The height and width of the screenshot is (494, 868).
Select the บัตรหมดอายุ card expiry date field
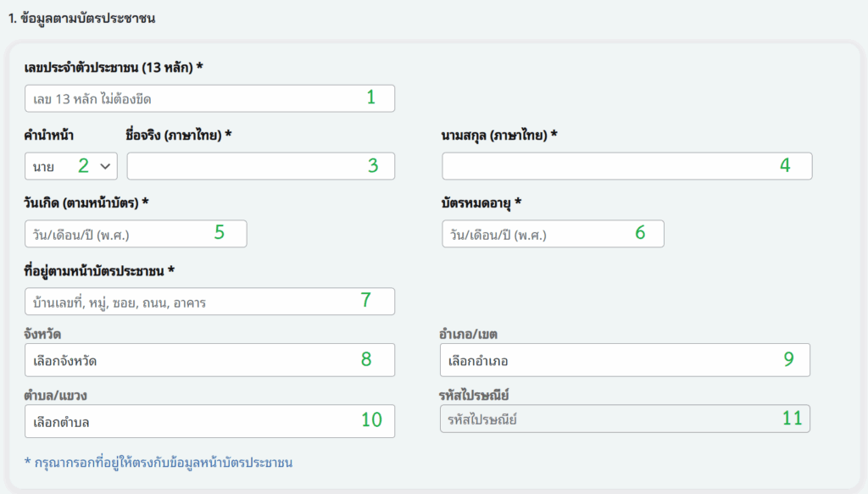pos(553,234)
